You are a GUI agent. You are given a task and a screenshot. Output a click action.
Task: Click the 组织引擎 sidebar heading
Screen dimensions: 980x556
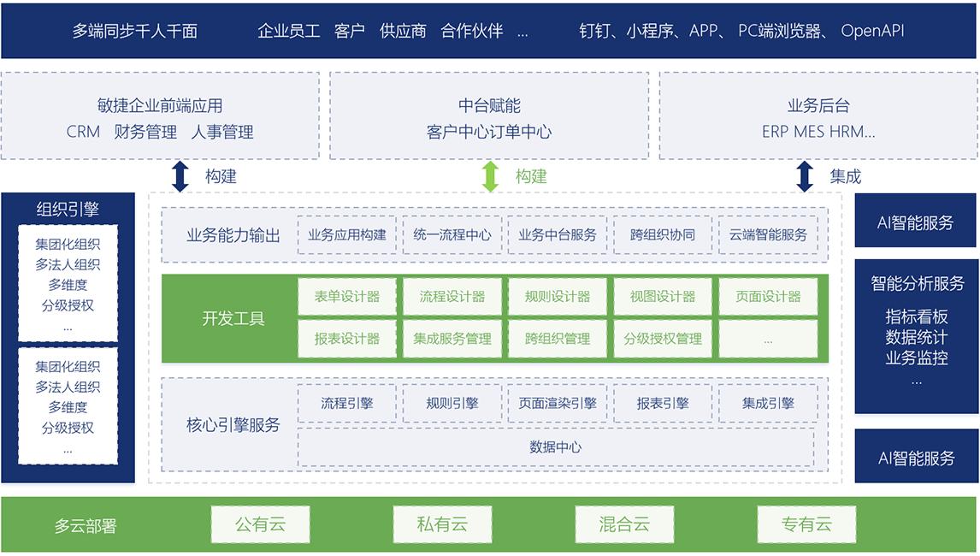coord(68,209)
